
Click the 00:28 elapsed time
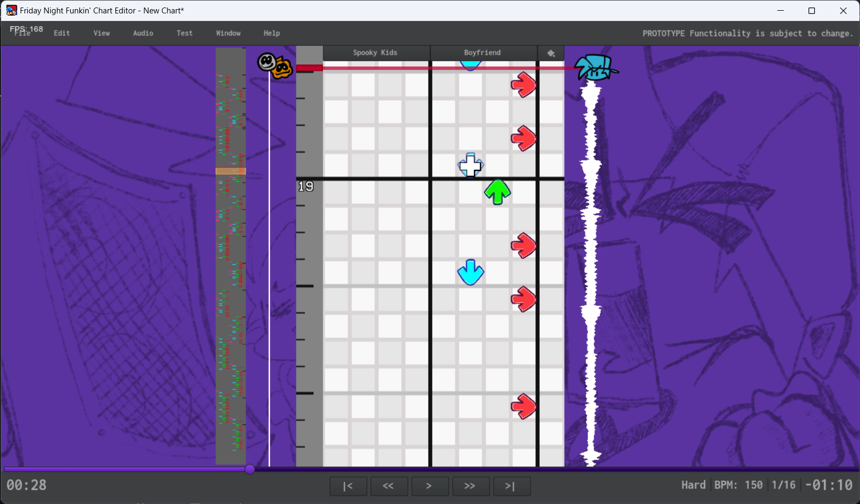[26, 485]
